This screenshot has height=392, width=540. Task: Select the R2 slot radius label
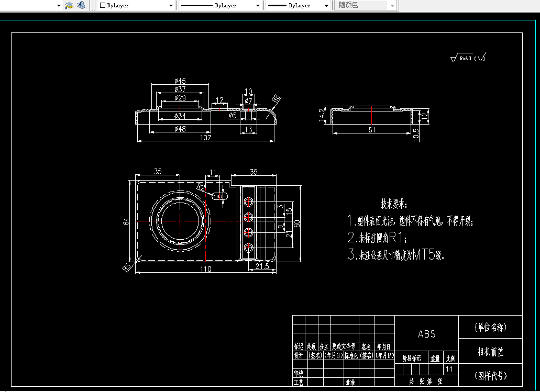tap(201, 187)
